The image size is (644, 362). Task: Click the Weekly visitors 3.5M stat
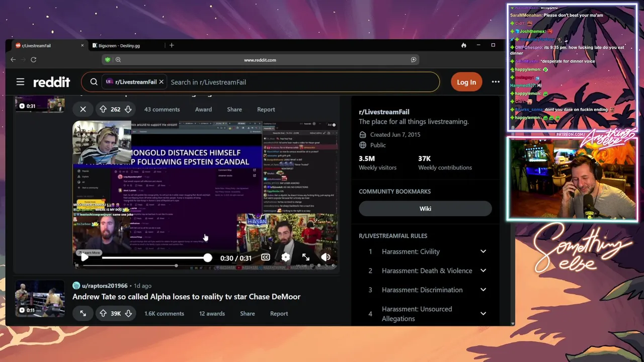click(377, 162)
